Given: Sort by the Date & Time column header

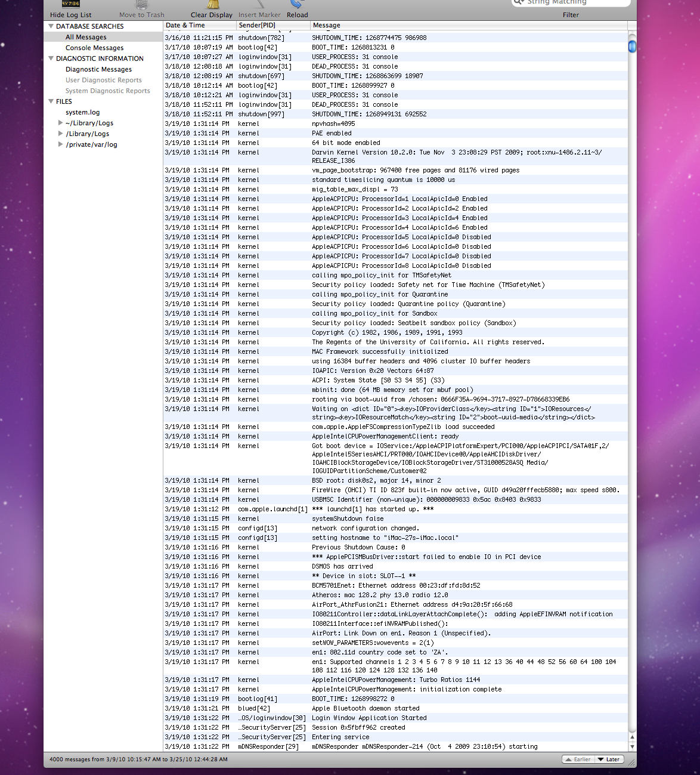Looking at the screenshot, I should (199, 25).
